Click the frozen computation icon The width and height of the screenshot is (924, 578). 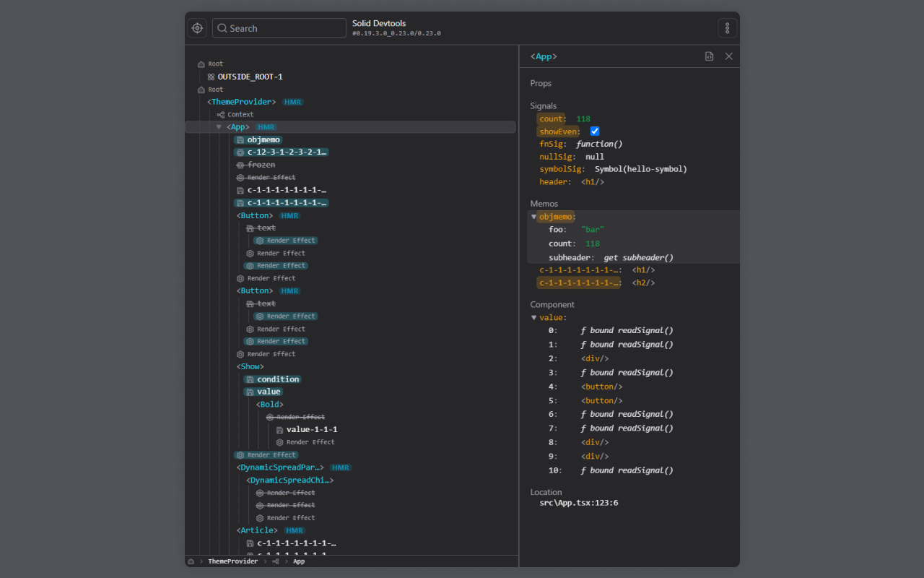[x=239, y=164]
